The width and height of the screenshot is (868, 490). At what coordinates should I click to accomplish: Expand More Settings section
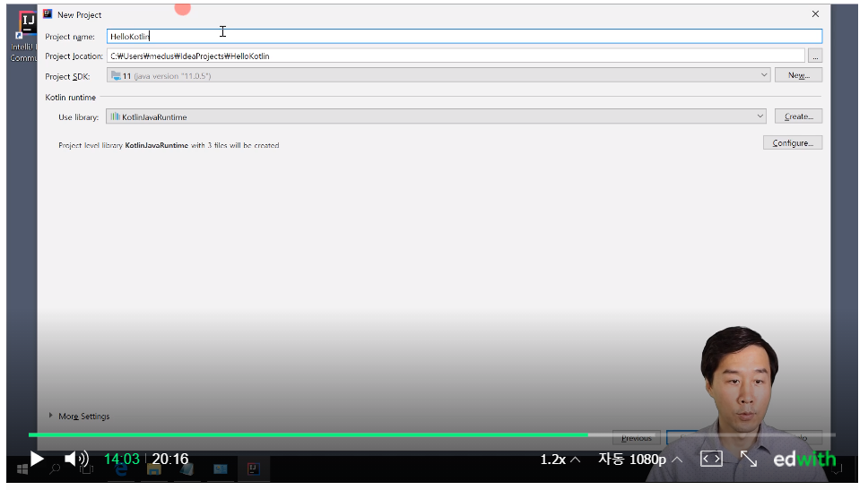[x=79, y=416]
